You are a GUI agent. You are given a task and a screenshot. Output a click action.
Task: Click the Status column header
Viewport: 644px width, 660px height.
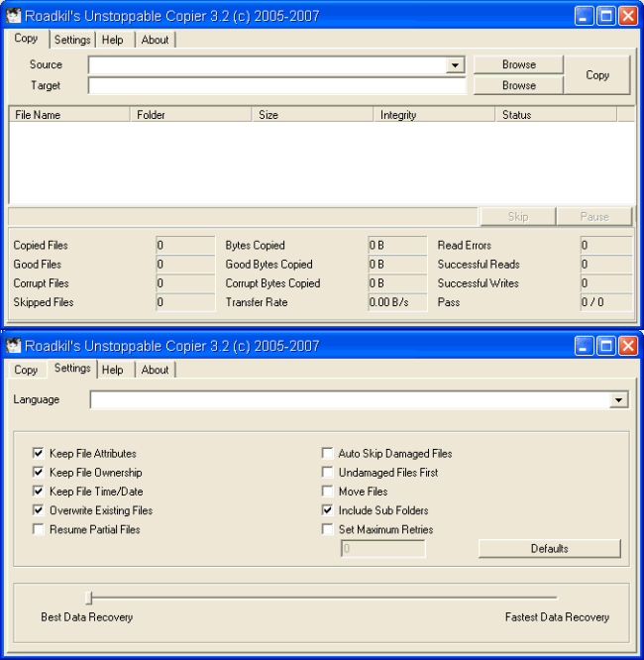(556, 115)
